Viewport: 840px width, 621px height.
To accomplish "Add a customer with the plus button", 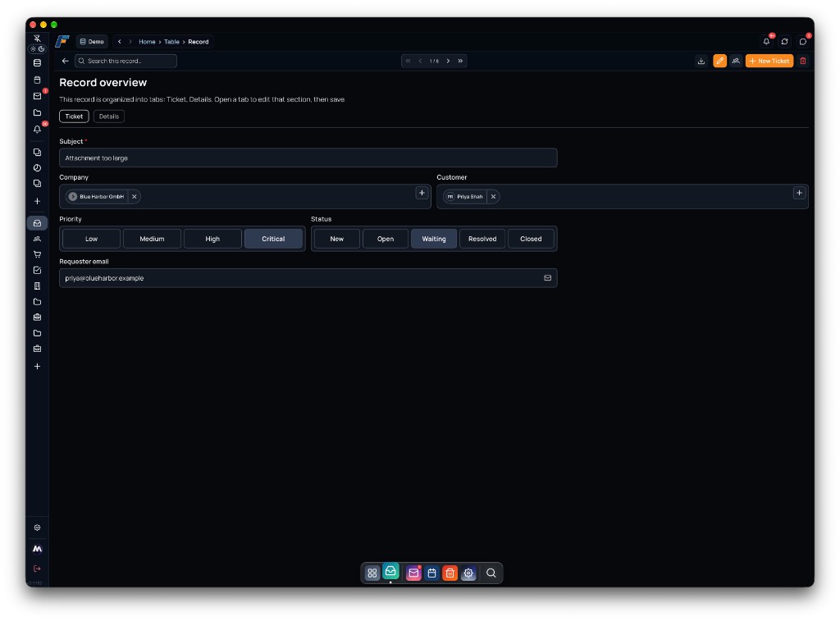I will coord(799,193).
